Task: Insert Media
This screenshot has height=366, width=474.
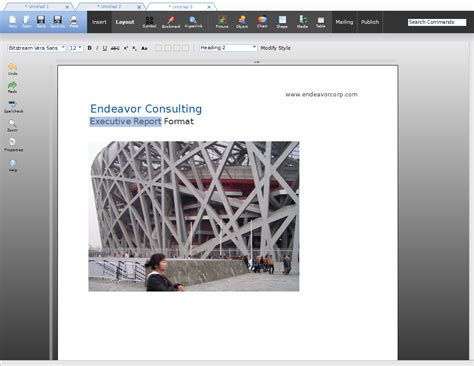Action: click(302, 22)
